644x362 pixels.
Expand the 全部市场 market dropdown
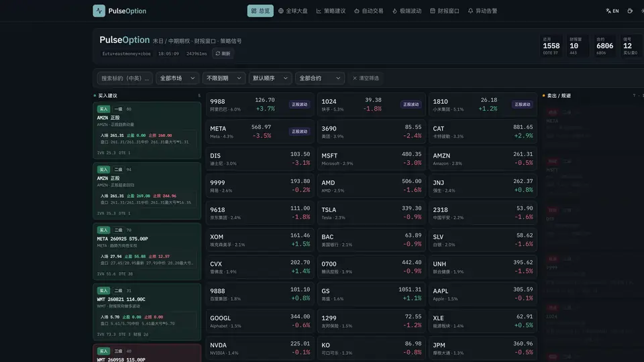coord(177,78)
